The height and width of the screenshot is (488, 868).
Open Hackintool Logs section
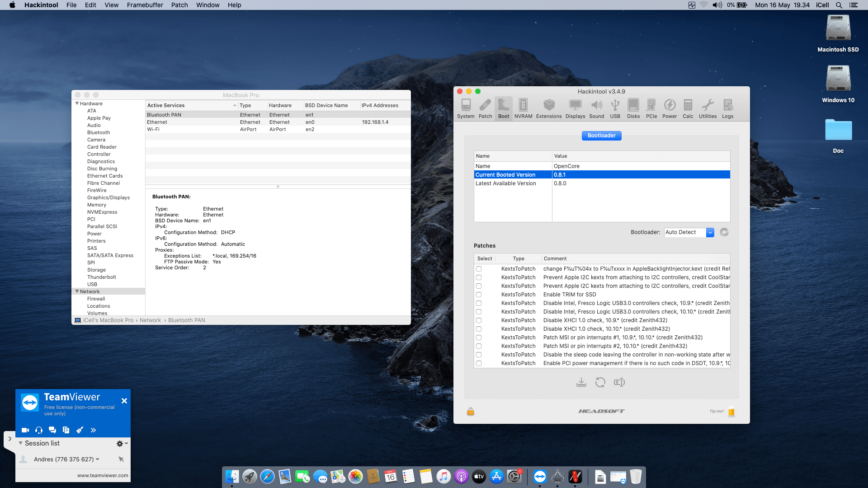(x=728, y=108)
